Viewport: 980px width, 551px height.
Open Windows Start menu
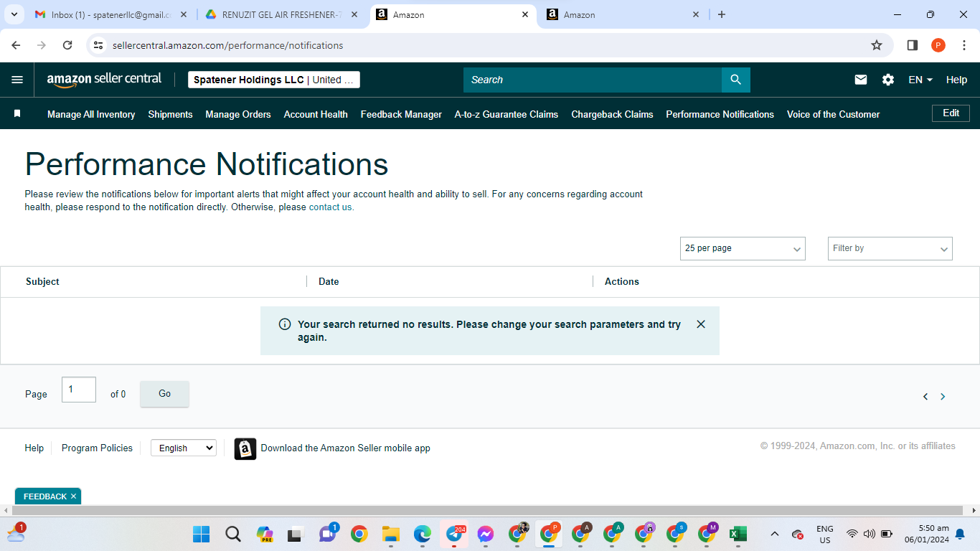202,534
